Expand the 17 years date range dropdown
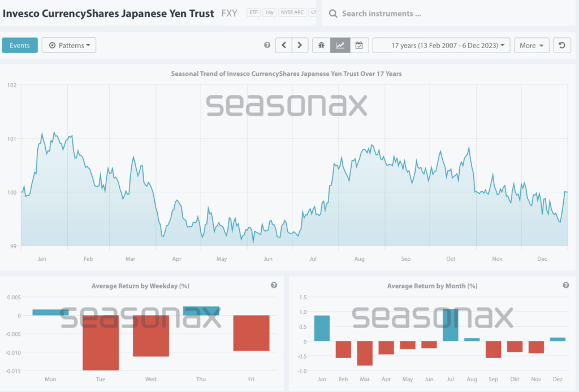 click(x=441, y=45)
